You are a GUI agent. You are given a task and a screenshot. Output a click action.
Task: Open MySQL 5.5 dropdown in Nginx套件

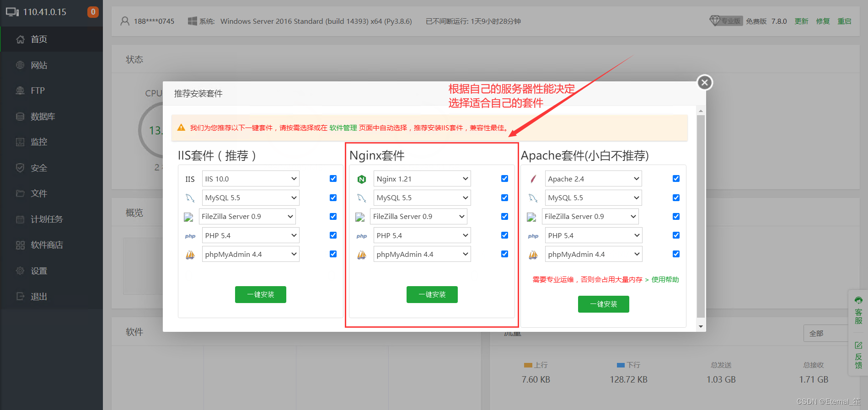point(422,198)
